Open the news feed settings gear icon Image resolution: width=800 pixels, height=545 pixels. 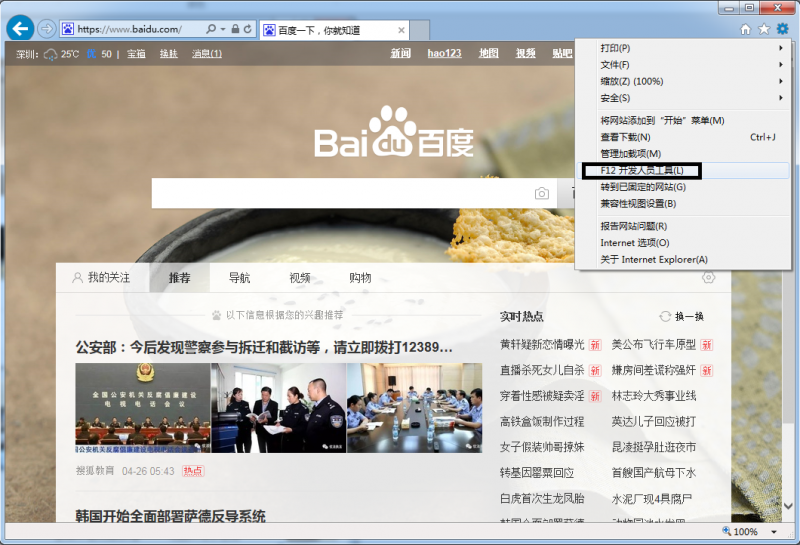pyautogui.click(x=709, y=278)
